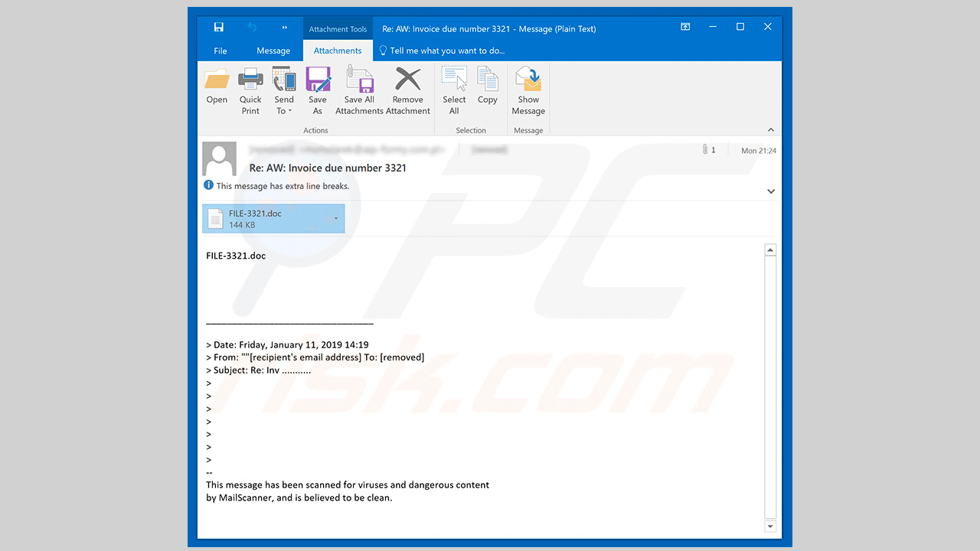Click the Remove Attachment icon
The width and height of the screenshot is (980, 551).
(407, 80)
